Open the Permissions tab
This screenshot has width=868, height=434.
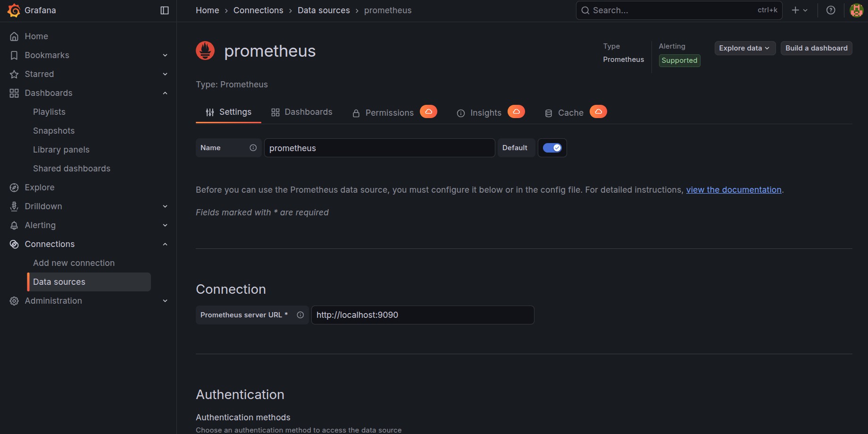(x=383, y=113)
